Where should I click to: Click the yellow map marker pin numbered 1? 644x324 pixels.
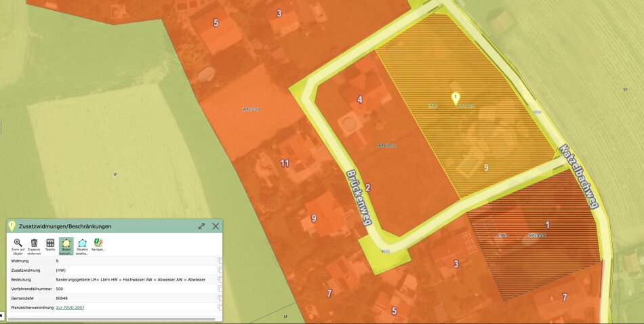point(456,99)
